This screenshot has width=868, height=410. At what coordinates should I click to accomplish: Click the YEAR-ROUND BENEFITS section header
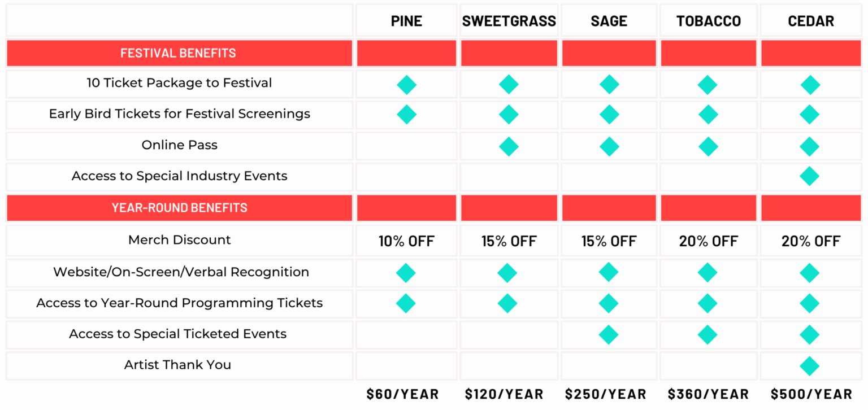[x=179, y=208]
